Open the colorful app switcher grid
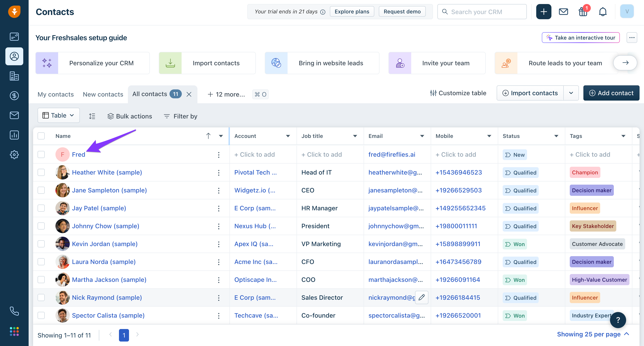 point(14,331)
